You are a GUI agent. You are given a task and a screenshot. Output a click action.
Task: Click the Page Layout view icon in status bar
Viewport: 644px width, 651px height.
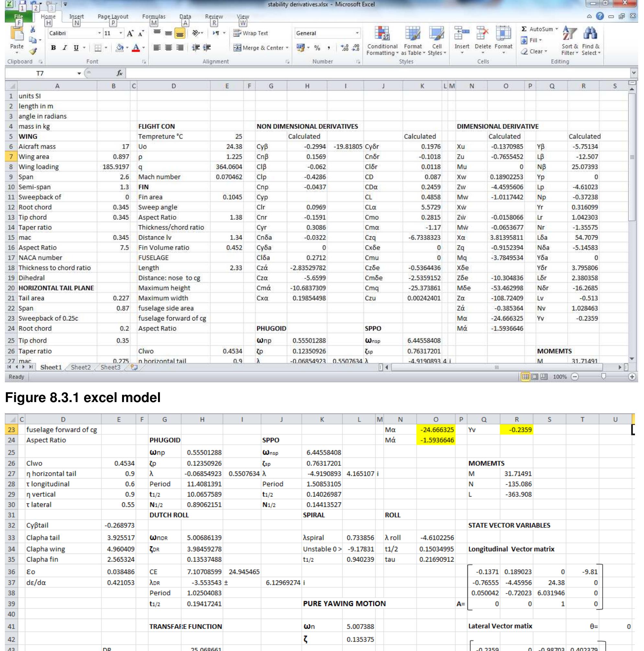535,377
